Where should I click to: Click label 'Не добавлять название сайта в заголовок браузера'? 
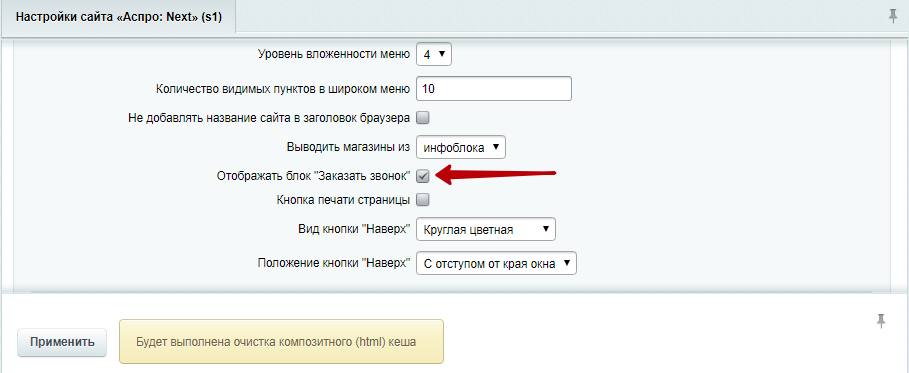point(270,118)
